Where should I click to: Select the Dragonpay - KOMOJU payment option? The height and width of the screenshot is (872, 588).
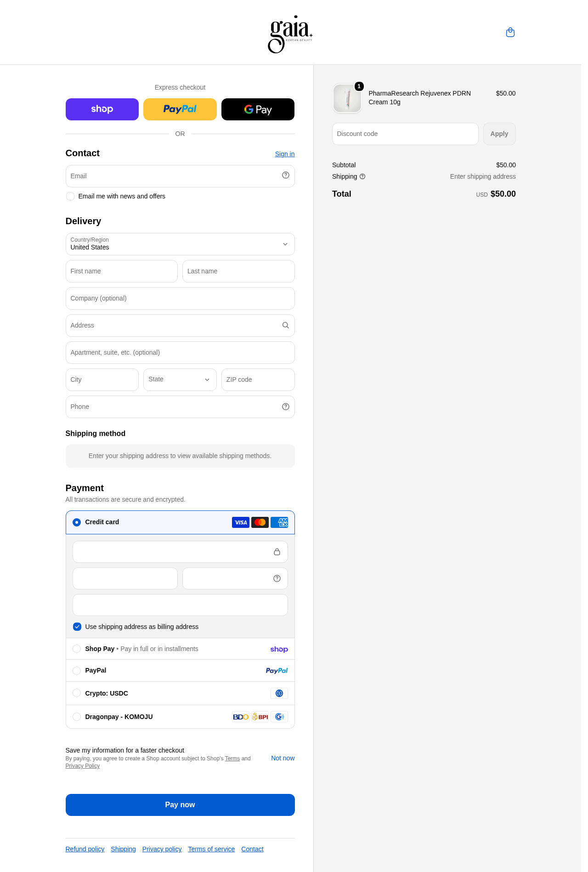coord(77,717)
